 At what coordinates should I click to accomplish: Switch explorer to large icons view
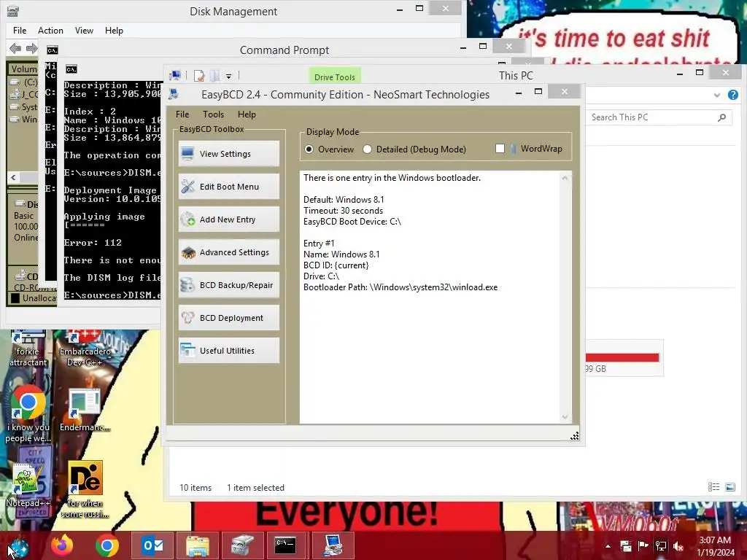click(729, 486)
